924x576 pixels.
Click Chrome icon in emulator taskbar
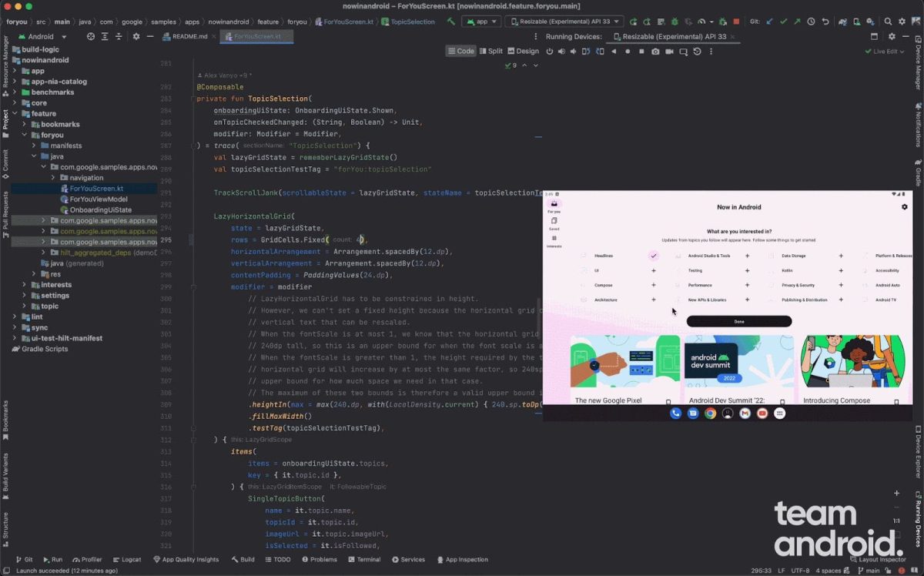710,414
